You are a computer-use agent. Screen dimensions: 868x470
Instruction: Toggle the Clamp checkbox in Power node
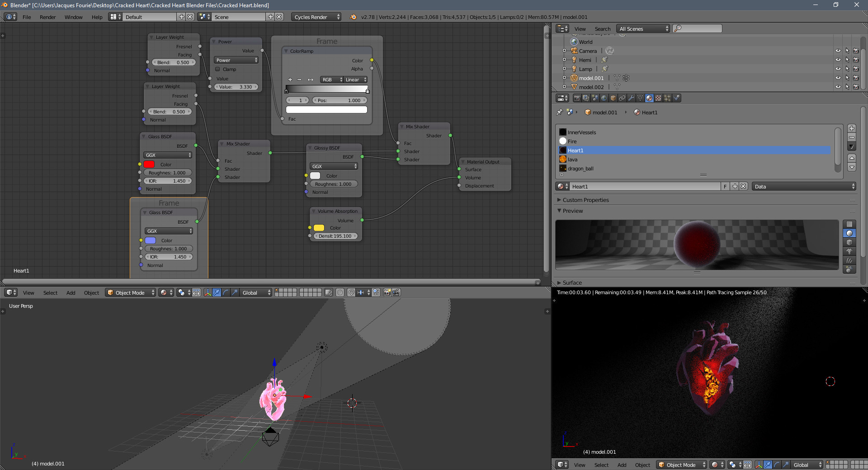coord(218,69)
